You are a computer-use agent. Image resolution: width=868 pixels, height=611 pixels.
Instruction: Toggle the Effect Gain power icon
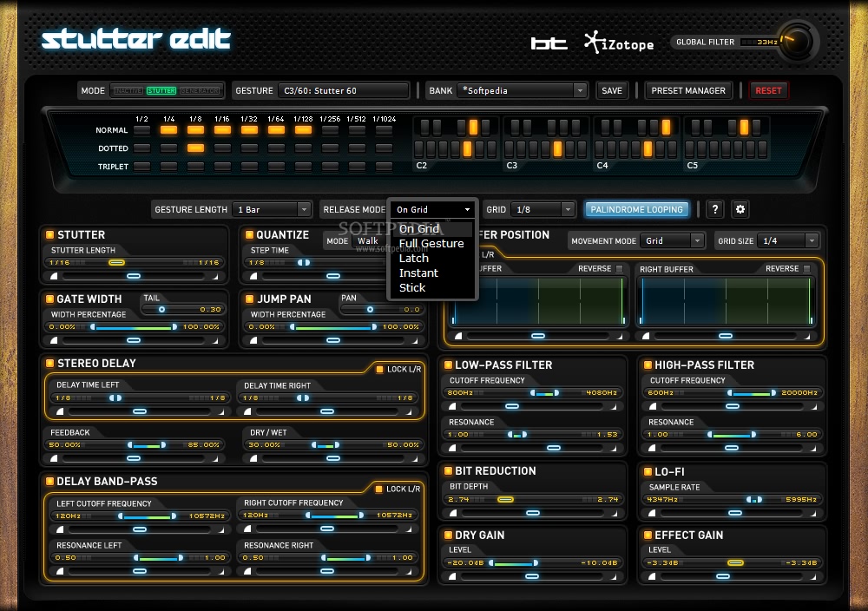[648, 535]
